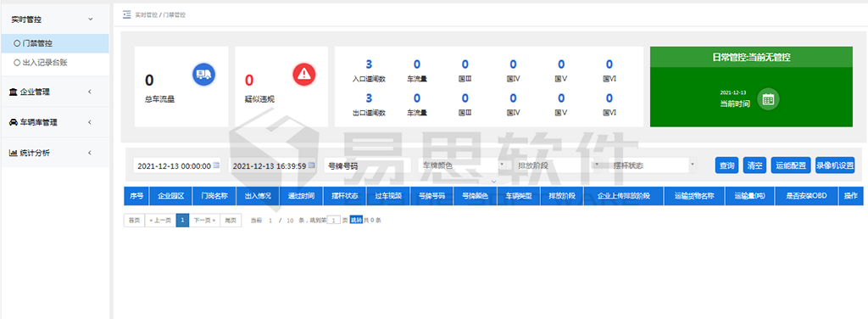Image resolution: width=868 pixels, height=319 pixels.
Task: Open calendar picker icon of start date field
Action: [x=216, y=165]
